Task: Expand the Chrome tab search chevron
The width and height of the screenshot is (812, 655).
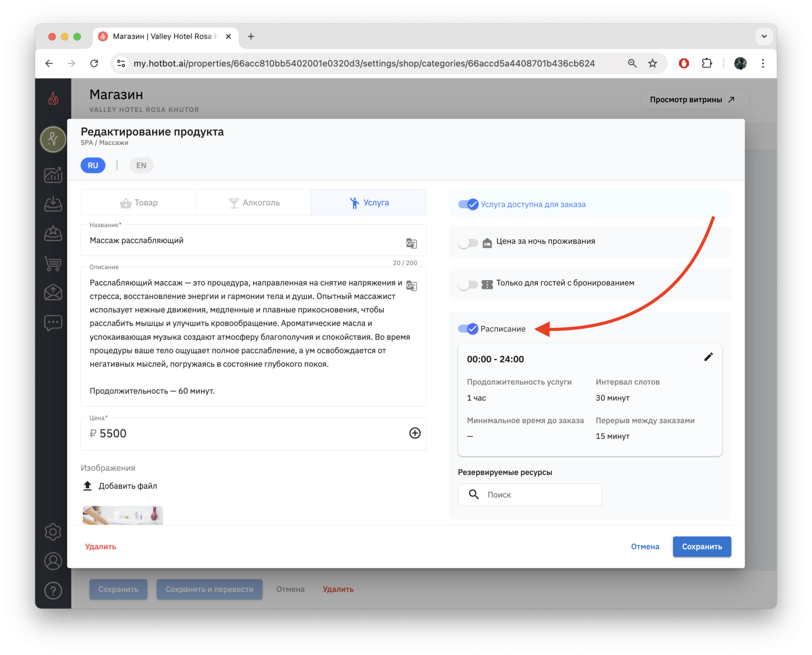Action: tap(764, 36)
